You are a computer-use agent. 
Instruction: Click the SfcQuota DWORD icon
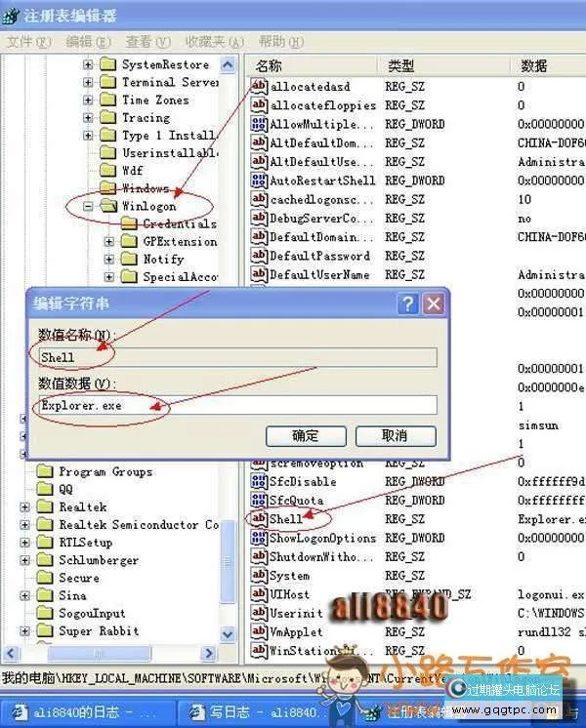259,500
